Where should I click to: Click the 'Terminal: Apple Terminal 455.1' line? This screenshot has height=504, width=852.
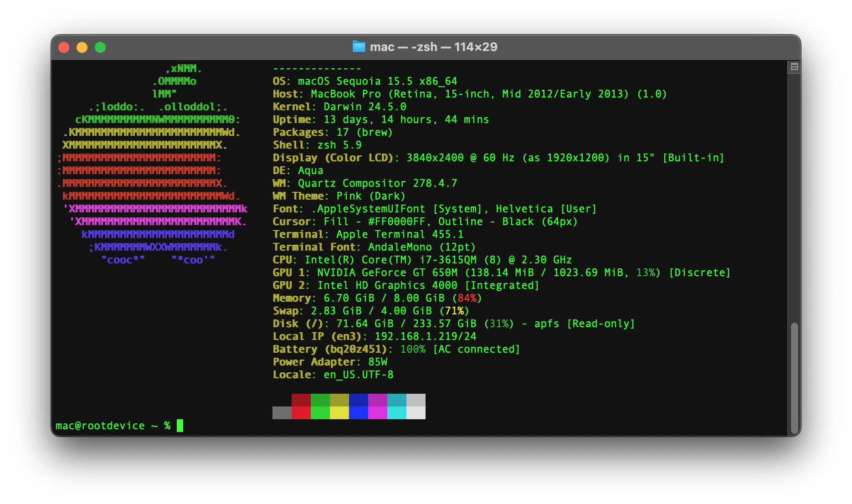pos(368,234)
